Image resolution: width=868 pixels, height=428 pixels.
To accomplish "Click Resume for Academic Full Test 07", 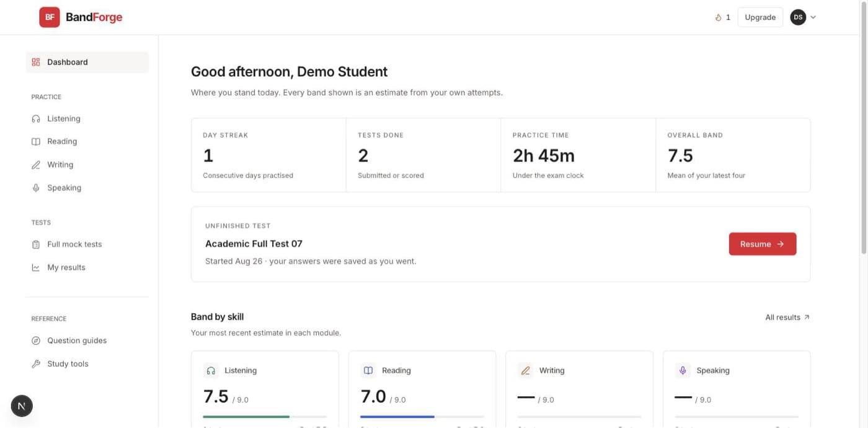I will tap(763, 244).
